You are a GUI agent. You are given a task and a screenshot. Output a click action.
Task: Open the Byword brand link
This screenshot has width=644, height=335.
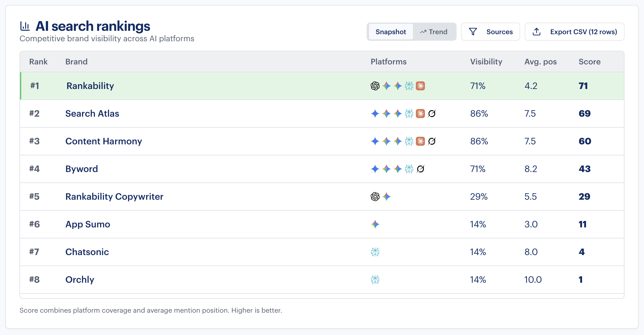(81, 169)
